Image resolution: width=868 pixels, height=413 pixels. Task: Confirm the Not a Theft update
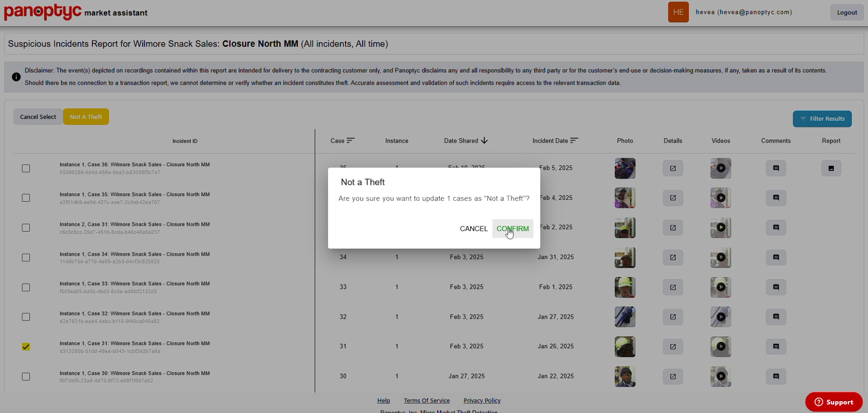pos(512,229)
